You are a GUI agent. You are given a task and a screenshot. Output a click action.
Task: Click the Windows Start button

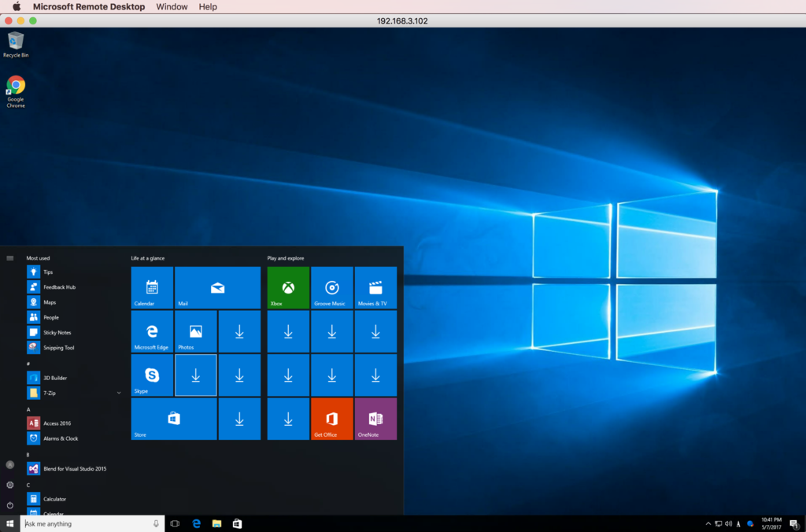tap(9, 524)
